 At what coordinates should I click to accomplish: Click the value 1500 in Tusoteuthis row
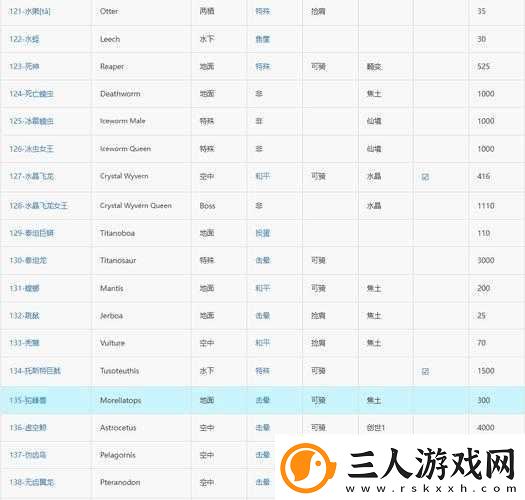(486, 371)
